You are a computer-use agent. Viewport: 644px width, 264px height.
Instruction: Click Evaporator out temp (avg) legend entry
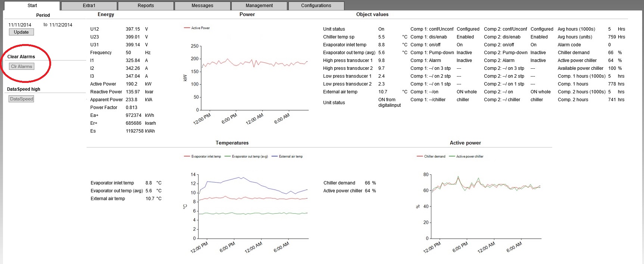coord(250,156)
